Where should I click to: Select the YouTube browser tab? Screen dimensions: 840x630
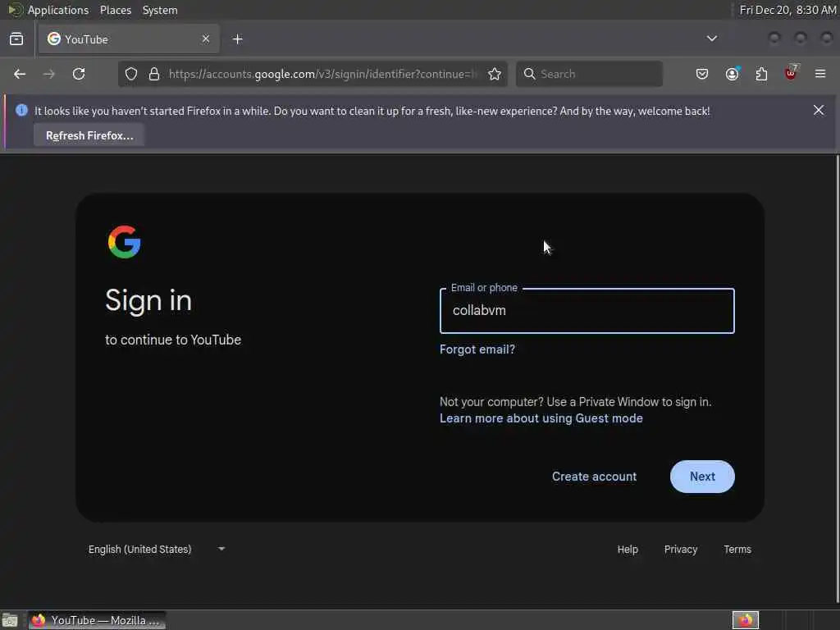129,39
